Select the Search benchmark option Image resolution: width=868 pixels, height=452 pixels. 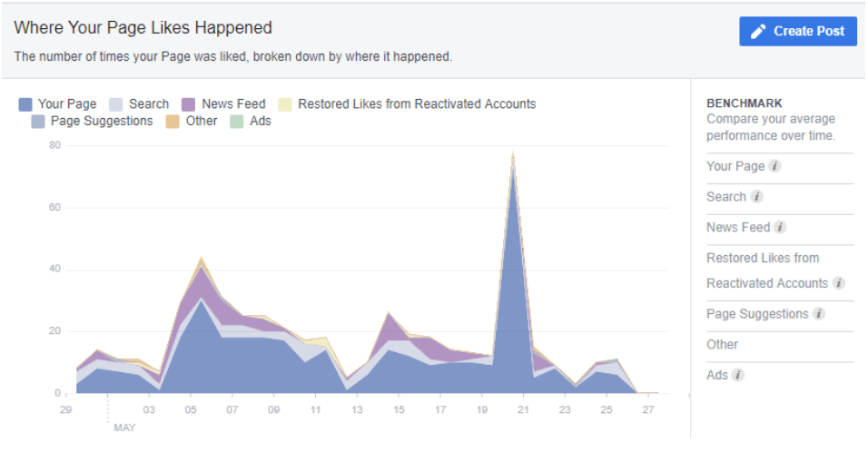click(726, 197)
